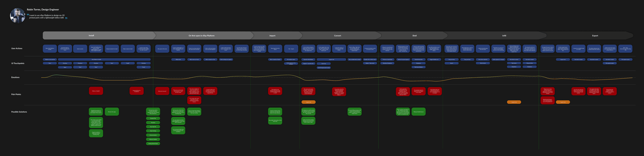Click the Drop down selection touchpoint
This screenshot has height=156, width=644.
(483, 59)
